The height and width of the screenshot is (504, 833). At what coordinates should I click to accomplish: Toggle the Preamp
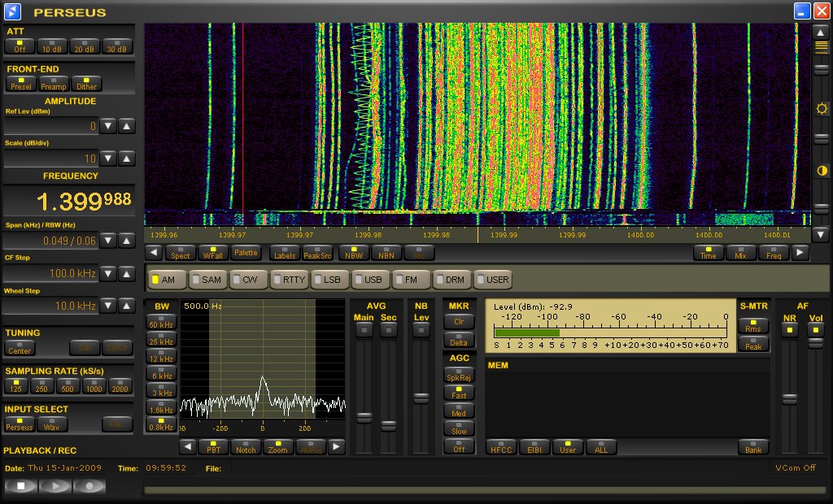tap(54, 84)
